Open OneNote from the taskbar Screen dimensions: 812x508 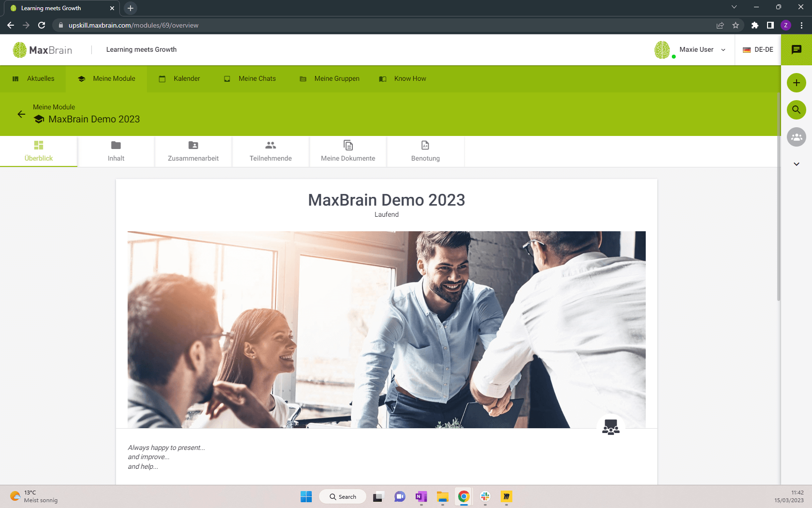click(421, 497)
